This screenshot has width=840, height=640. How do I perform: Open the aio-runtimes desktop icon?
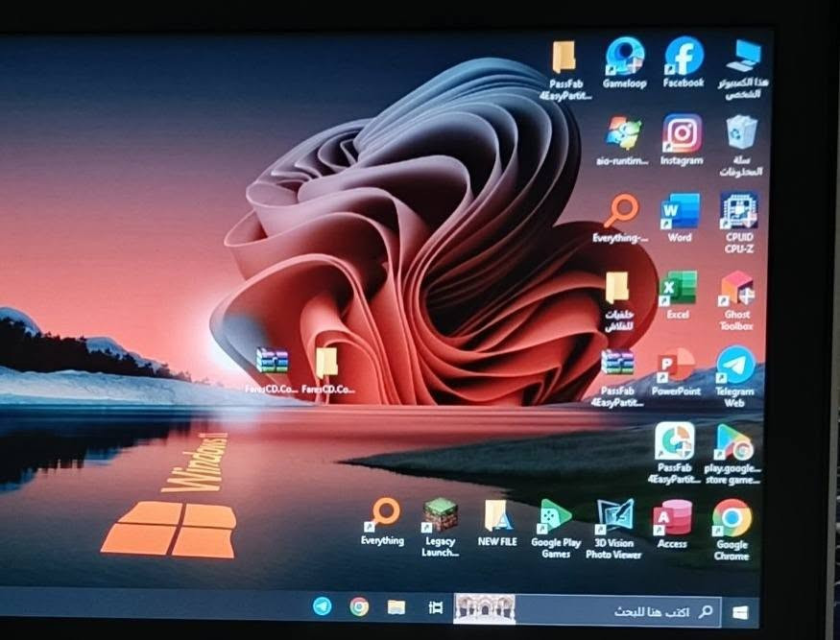click(x=622, y=141)
